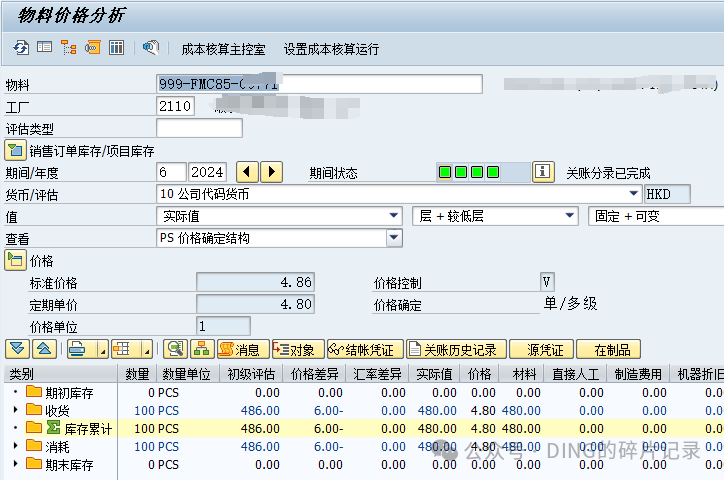The image size is (724, 480).
Task: Open 设置成本核算运行
Action: click(331, 49)
